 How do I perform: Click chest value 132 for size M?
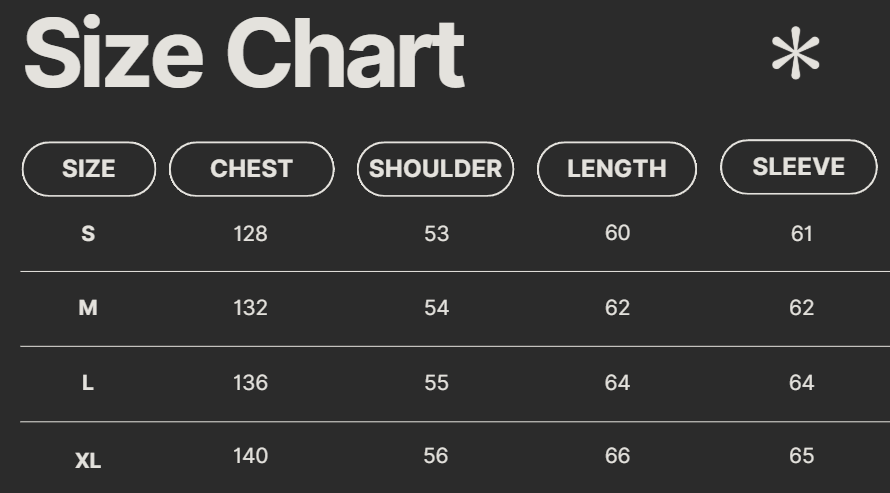pyautogui.click(x=250, y=308)
